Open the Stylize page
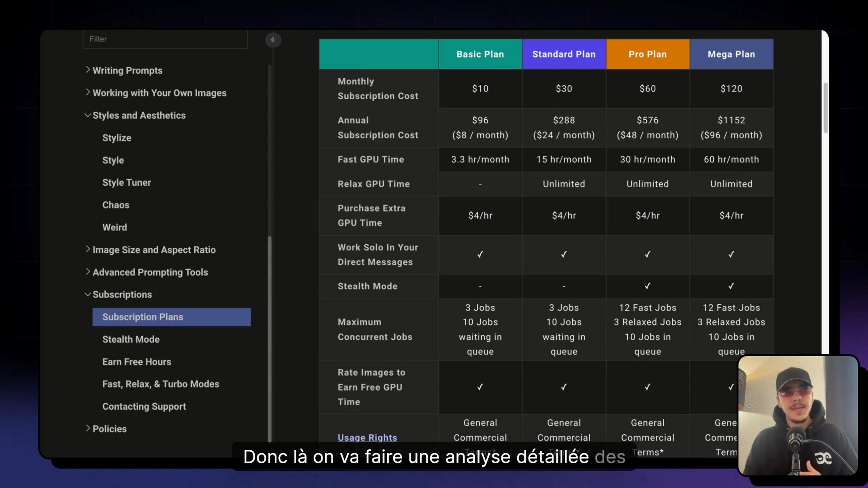 (117, 138)
